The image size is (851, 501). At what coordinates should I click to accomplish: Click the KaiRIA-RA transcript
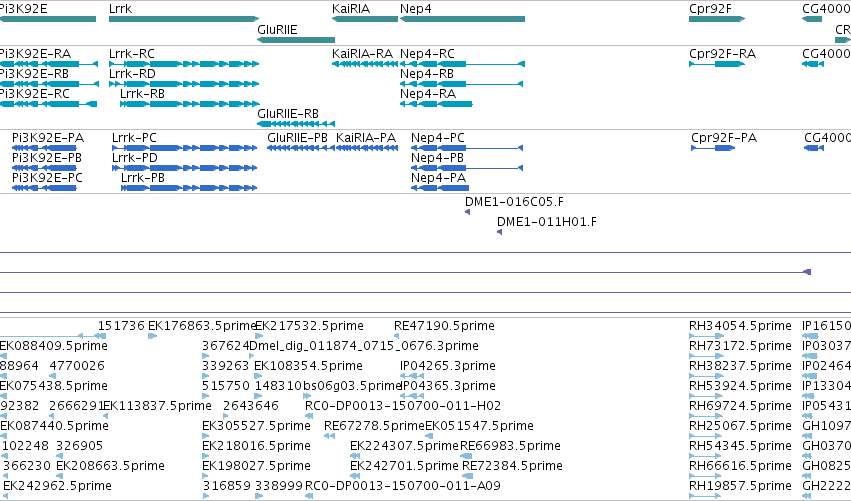pos(365,64)
